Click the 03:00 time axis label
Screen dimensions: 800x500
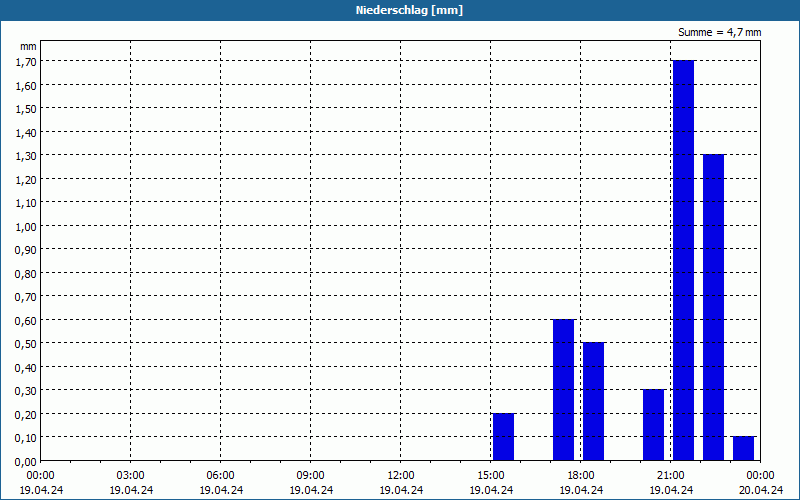point(131,476)
